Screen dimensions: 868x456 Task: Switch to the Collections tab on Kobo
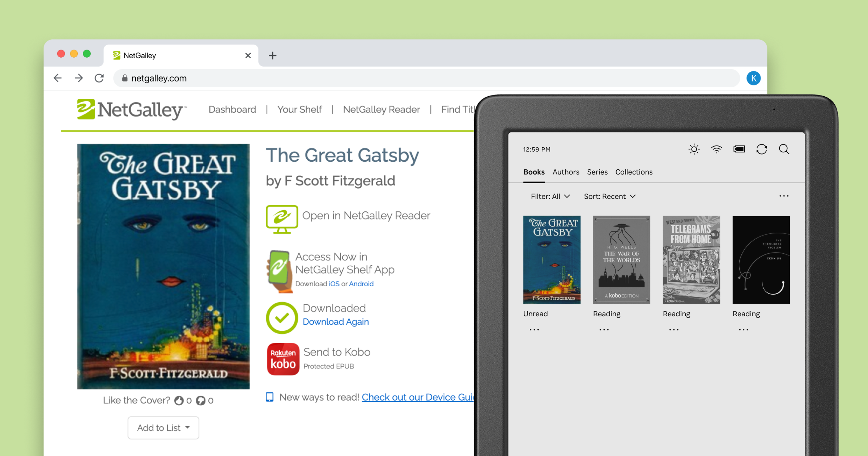[634, 172]
